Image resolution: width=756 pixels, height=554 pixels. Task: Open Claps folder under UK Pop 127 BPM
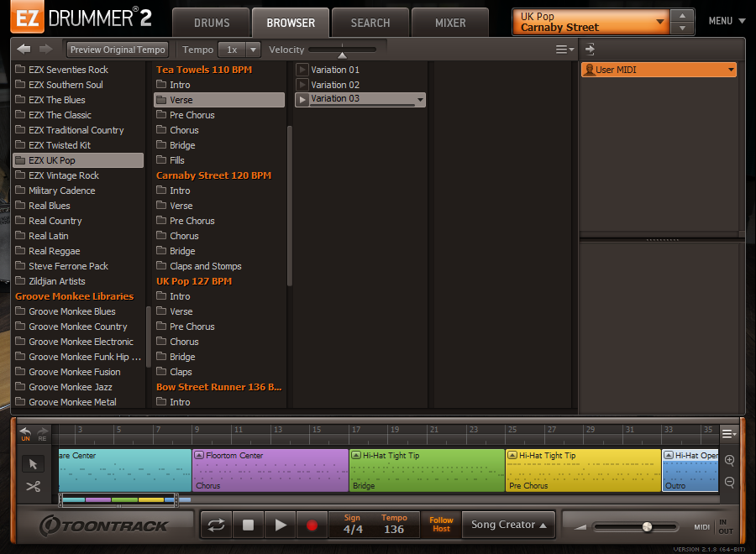coord(219,372)
